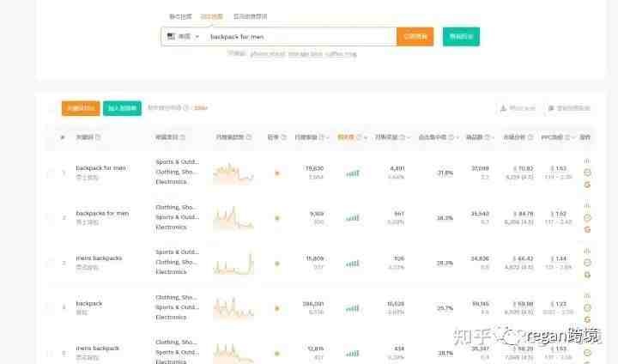Open the sort arrow on the 点击集中度 column header
The image size is (618, 364).
point(457,137)
